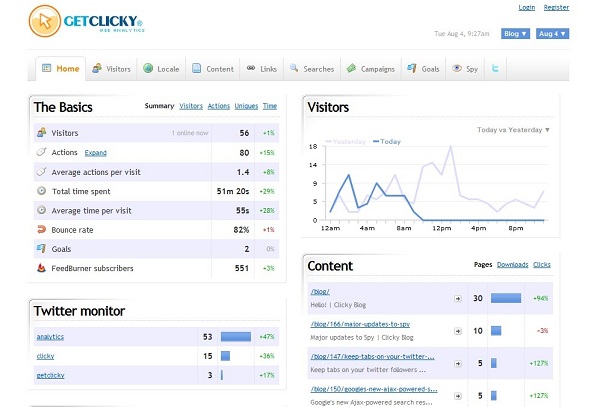Click the arrow icon for googles-new-ajax page
600x407 pixels.
tap(458, 396)
